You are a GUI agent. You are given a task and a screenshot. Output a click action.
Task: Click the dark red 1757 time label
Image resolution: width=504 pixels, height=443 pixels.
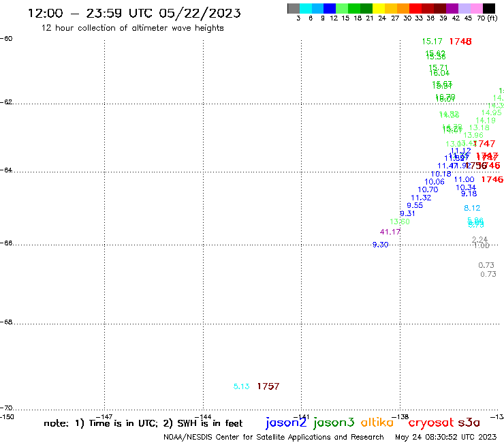[268, 386]
